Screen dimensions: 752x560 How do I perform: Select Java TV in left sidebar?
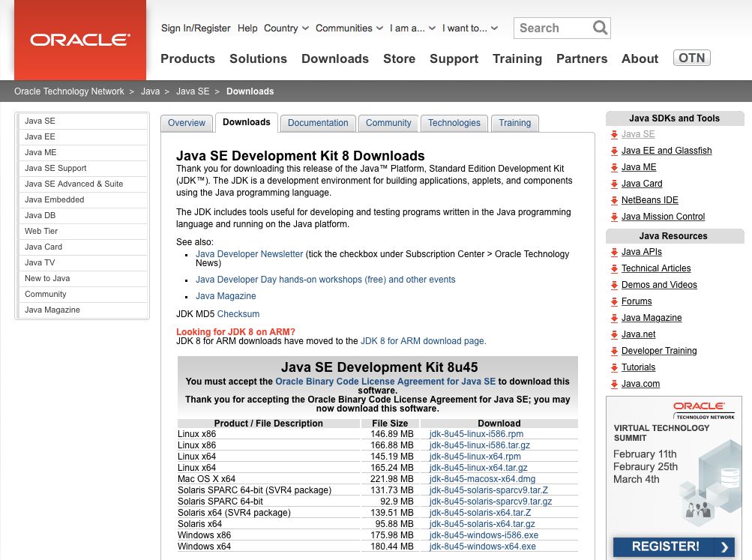pyautogui.click(x=82, y=262)
